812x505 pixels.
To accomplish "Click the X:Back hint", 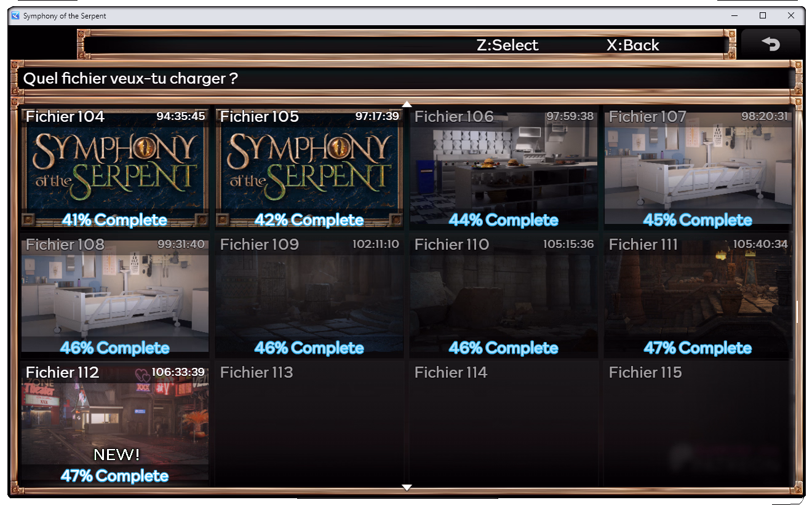I will 633,45.
